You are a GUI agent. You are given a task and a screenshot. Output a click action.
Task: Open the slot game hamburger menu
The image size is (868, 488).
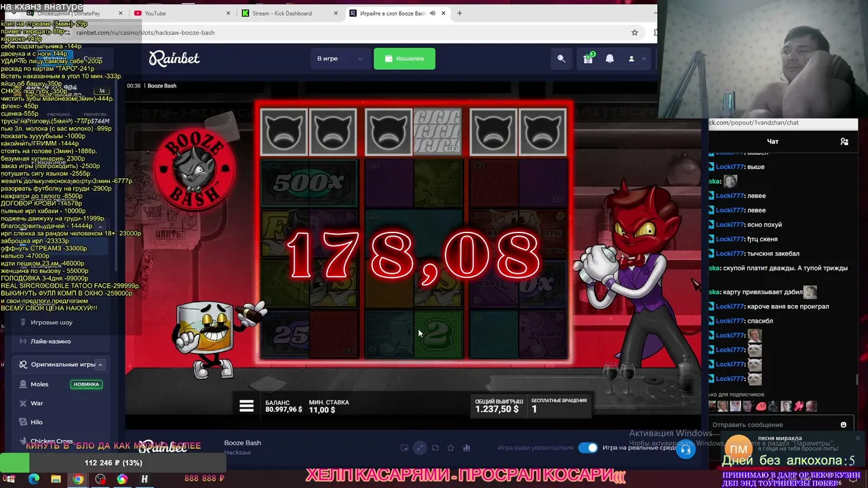pos(246,406)
